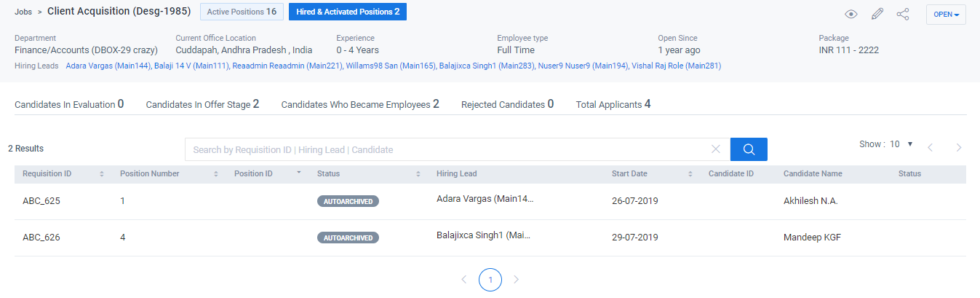Image resolution: width=980 pixels, height=298 pixels.
Task: Go to previous results page arrow at top
Action: (930, 147)
